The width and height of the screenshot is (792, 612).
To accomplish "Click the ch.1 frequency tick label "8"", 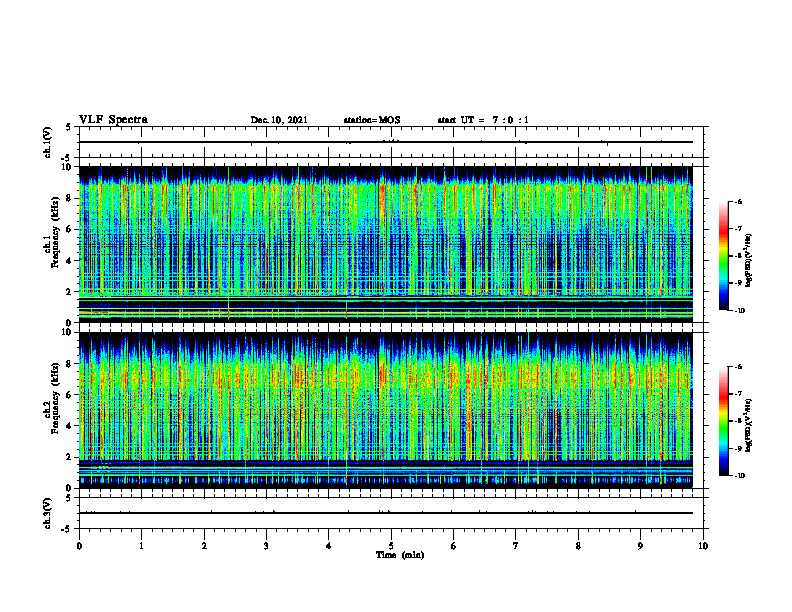I will click(69, 198).
